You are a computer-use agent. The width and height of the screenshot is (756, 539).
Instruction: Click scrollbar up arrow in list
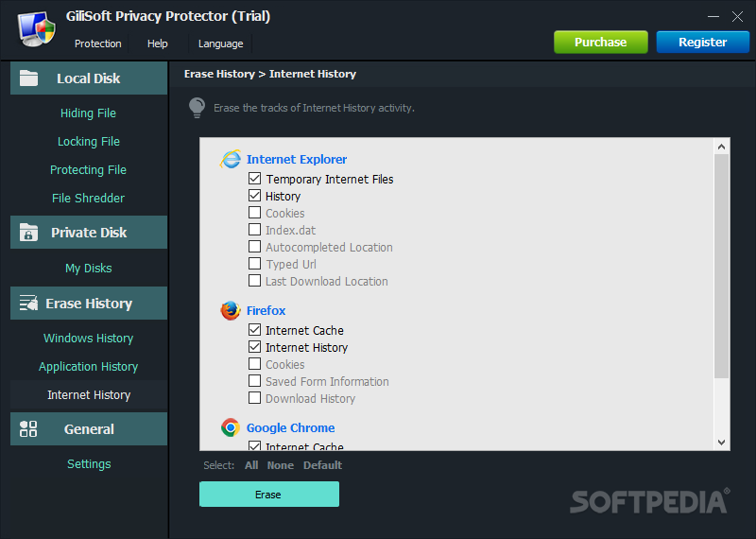(x=721, y=147)
